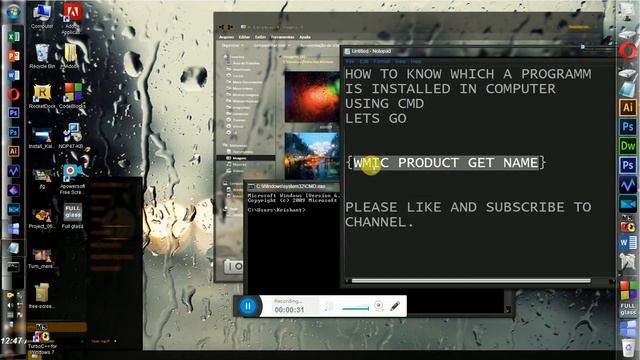Open the Recycle Bin desktop icon

pyautogui.click(x=42, y=56)
